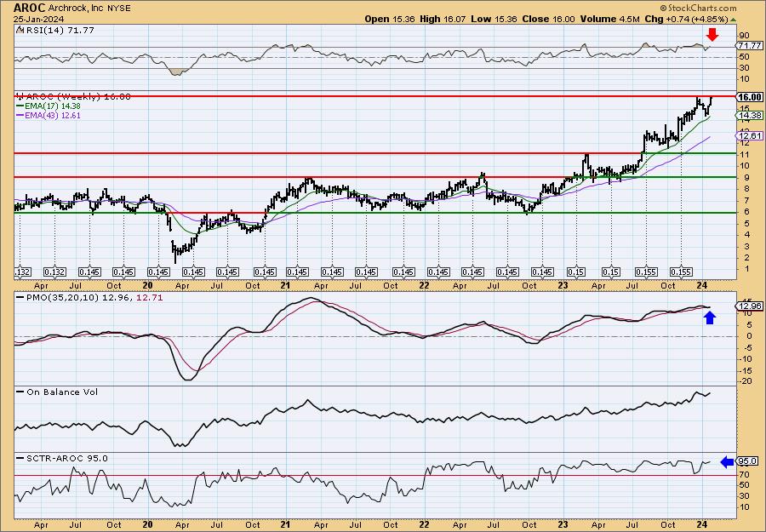The width and height of the screenshot is (766, 532).
Task: Click the 95.0 SCTR tag on right axis
Action: 749,461
